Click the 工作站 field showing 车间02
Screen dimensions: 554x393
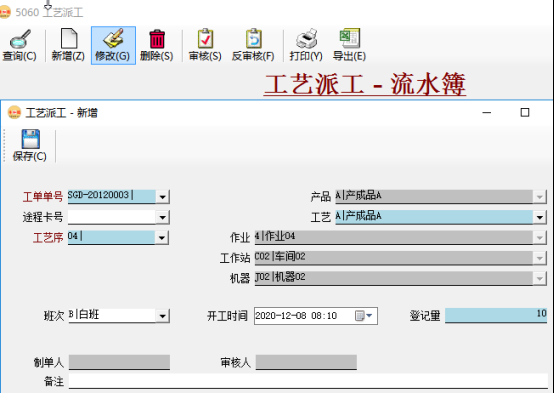pyautogui.click(x=394, y=258)
